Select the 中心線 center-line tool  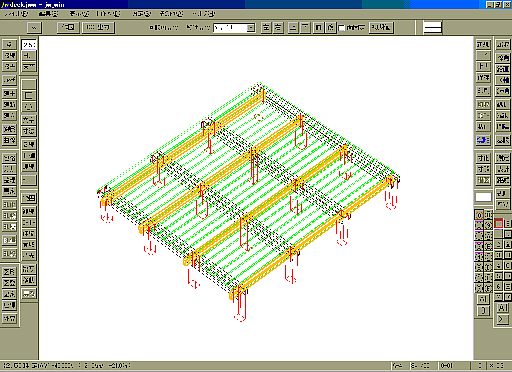[29, 155]
